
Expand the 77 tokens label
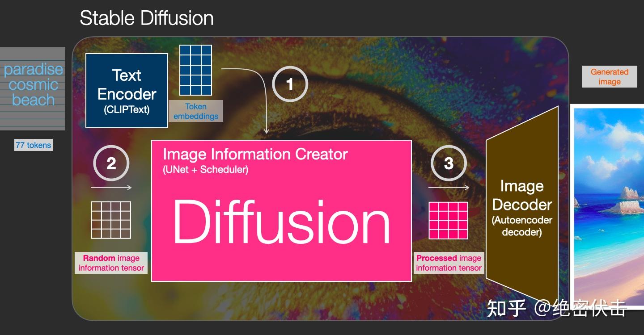pos(33,145)
